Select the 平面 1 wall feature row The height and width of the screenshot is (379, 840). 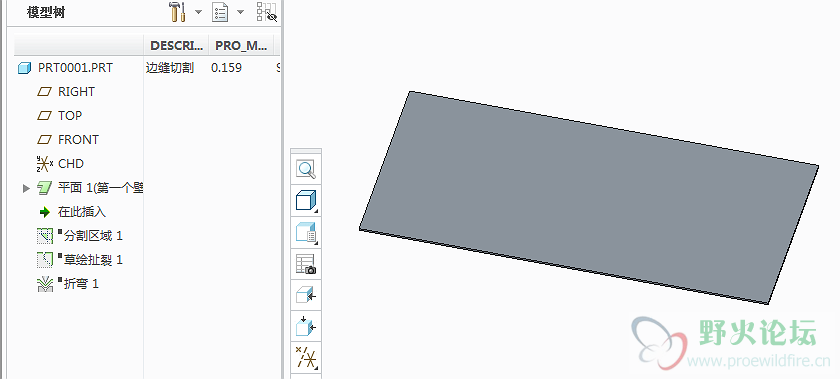(100, 188)
